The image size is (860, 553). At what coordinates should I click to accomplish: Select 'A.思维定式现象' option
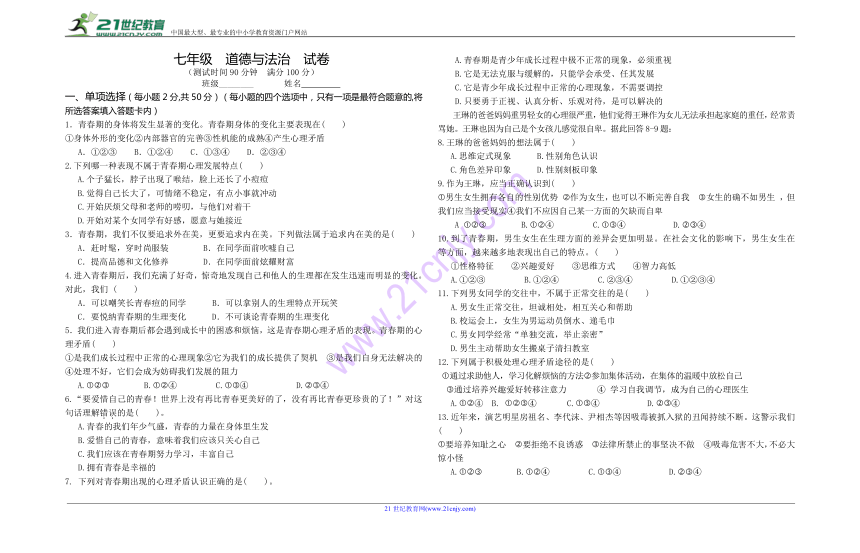(481, 156)
